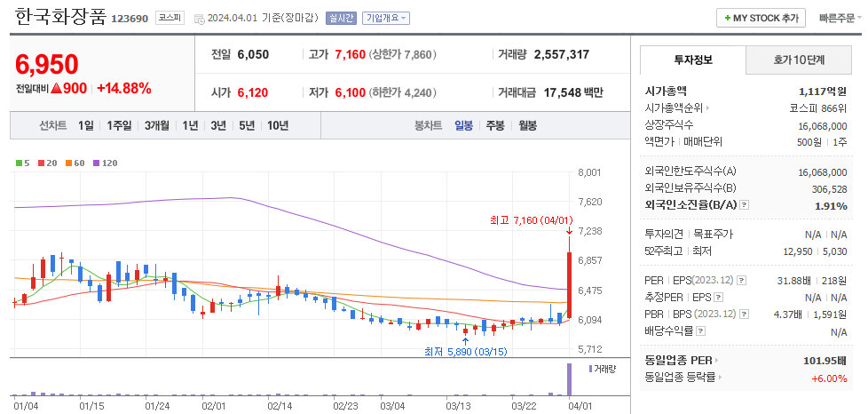Click the calendar icon before 2024.04.01
The height and width of the screenshot is (414, 868).
tap(200, 19)
